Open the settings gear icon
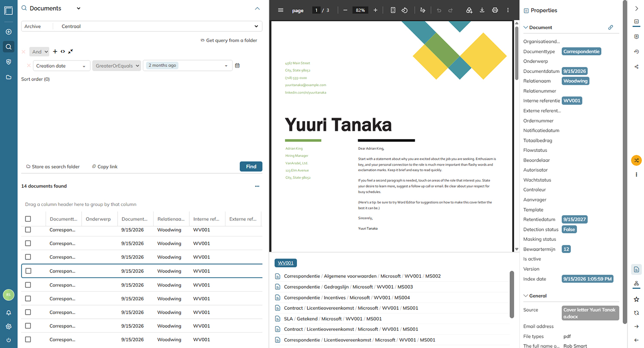Viewport: 644px width, 348px height. tap(9, 327)
